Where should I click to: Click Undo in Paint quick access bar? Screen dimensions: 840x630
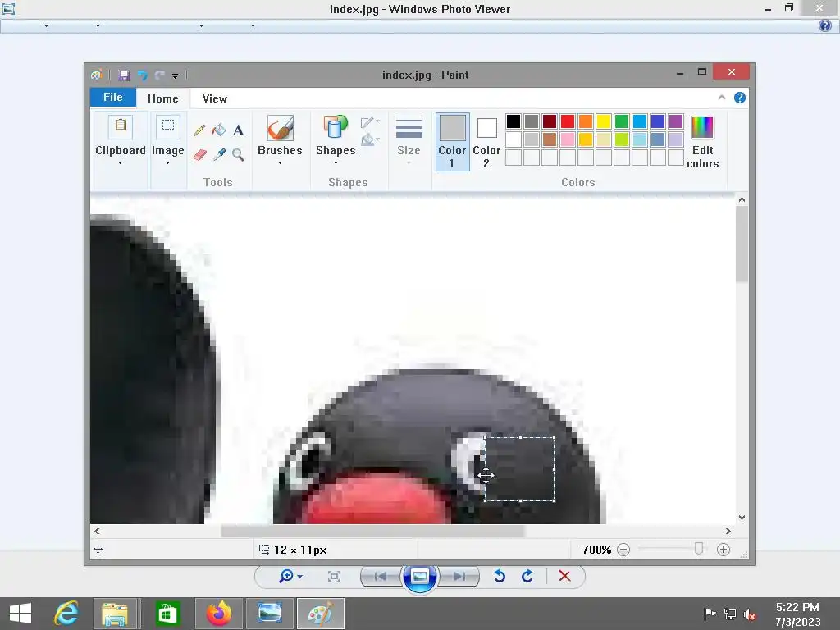tap(142, 75)
